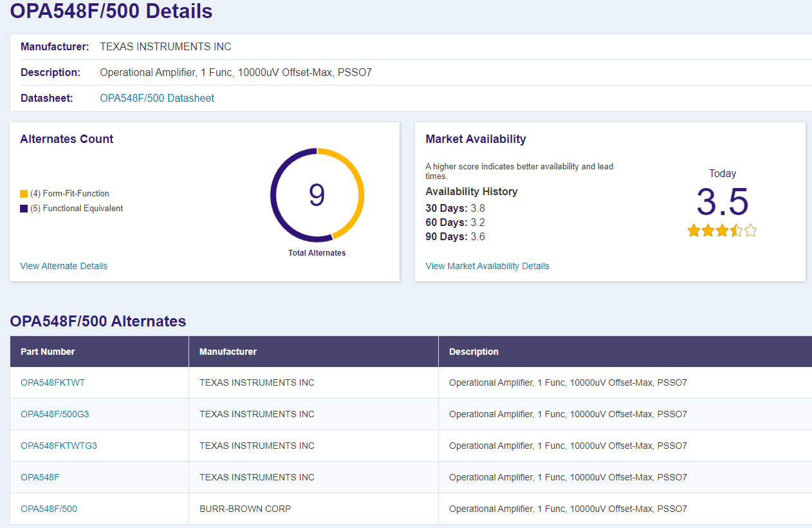
Task: Select the (4) Form-Fit-Function legend label
Action: tap(69, 194)
